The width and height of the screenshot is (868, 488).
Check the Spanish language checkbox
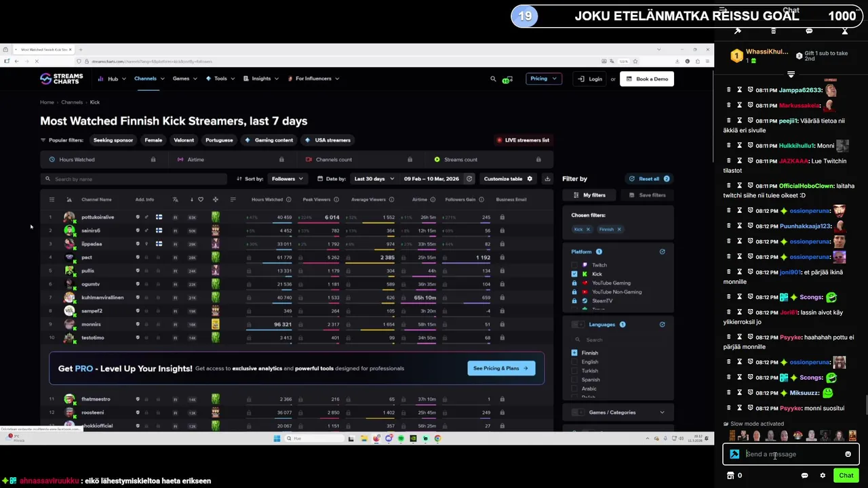click(x=574, y=380)
